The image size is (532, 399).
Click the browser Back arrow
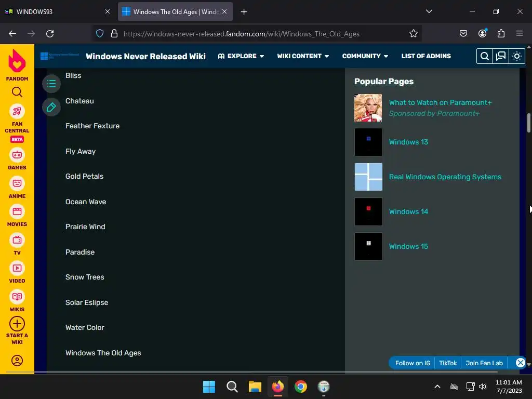pyautogui.click(x=12, y=34)
